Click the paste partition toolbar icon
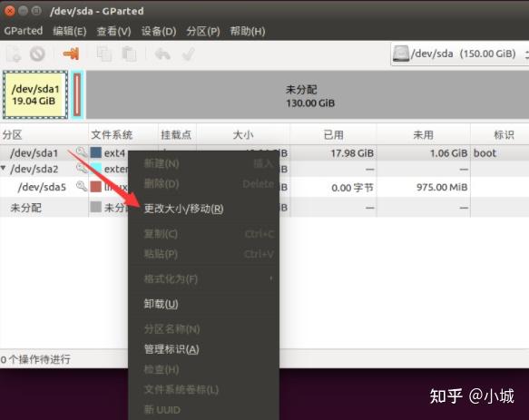Image resolution: width=529 pixels, height=420 pixels. click(x=129, y=54)
